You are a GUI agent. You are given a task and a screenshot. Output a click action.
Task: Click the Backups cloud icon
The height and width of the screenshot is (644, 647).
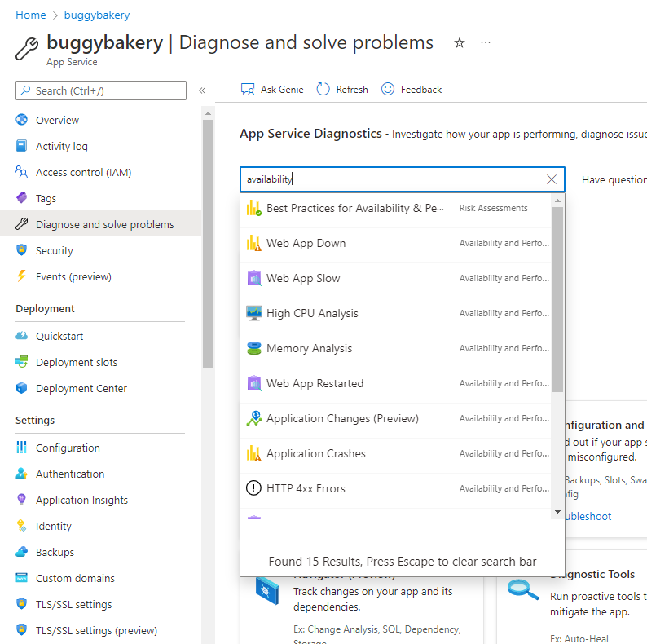21,552
